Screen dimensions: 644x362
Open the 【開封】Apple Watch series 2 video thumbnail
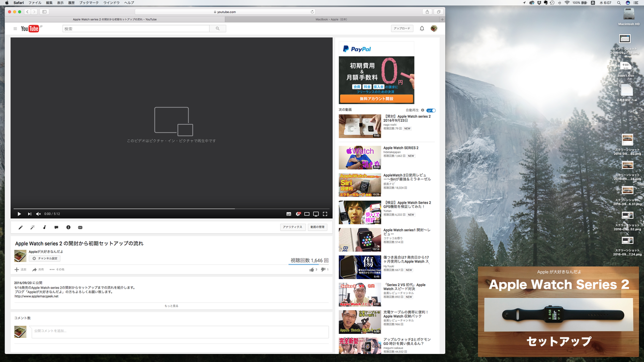tap(360, 126)
